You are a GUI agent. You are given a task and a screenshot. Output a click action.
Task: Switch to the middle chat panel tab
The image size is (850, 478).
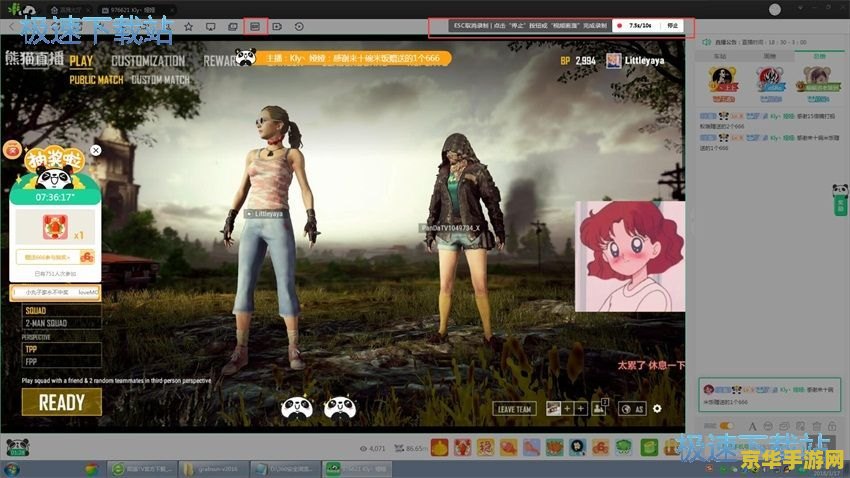(x=770, y=56)
